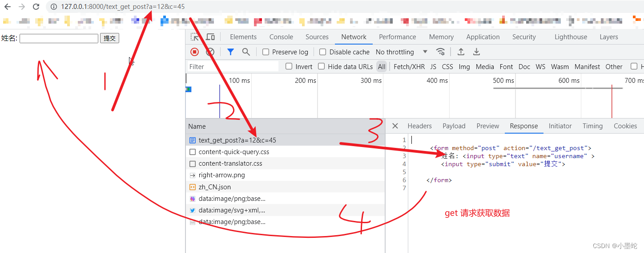Click the Name column header
Viewport: 644px width, 253px height.
(286, 126)
